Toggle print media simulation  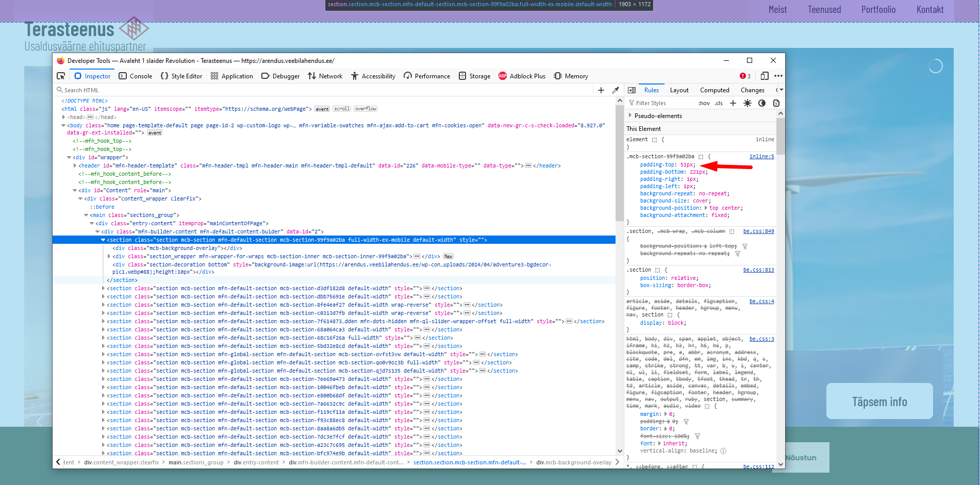pos(776,103)
